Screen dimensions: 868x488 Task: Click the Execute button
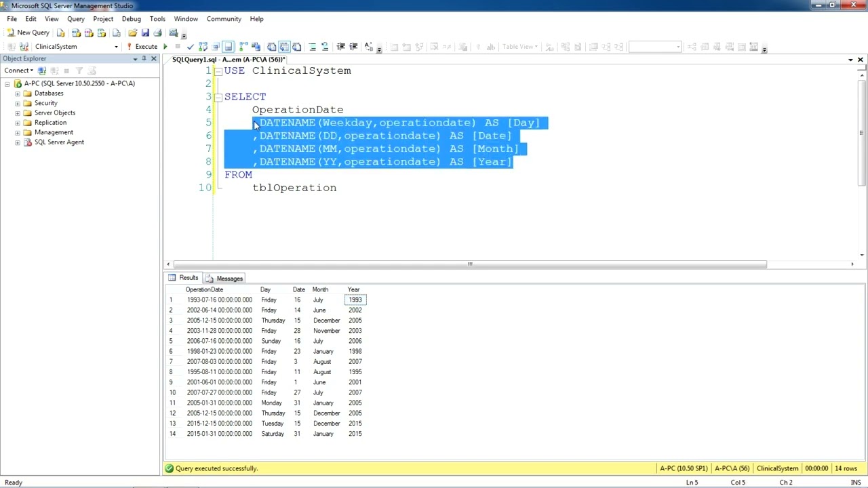tap(142, 47)
